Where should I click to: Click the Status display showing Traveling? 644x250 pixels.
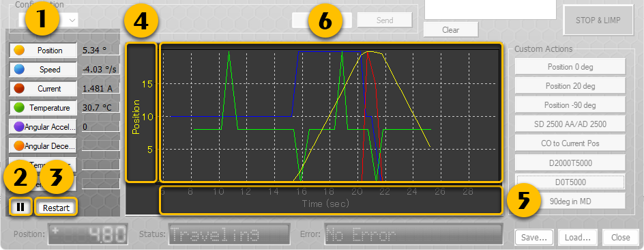[x=229, y=235]
